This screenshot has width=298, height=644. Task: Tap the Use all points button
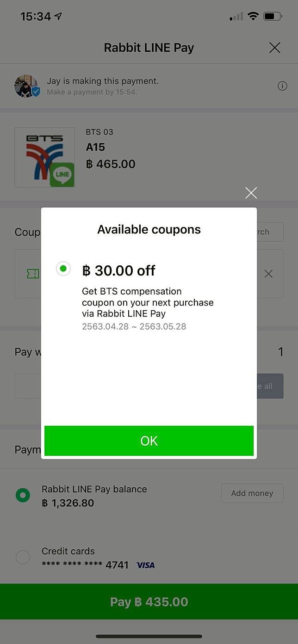[x=270, y=386]
